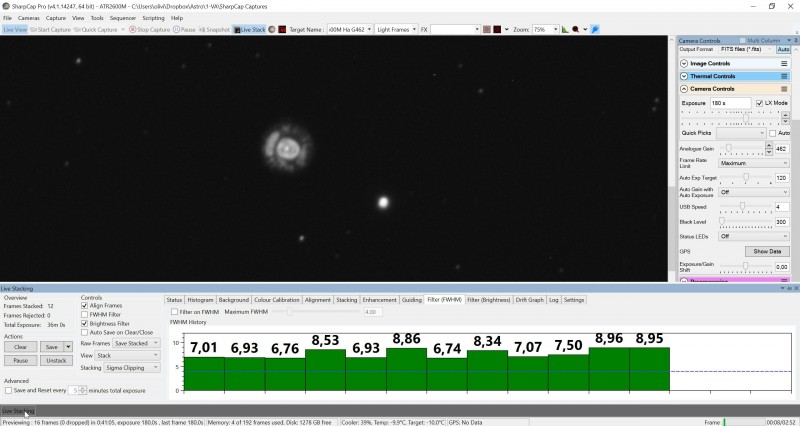Open the histogram chart icon in toolbar
This screenshot has width=800, height=426.
click(565, 30)
